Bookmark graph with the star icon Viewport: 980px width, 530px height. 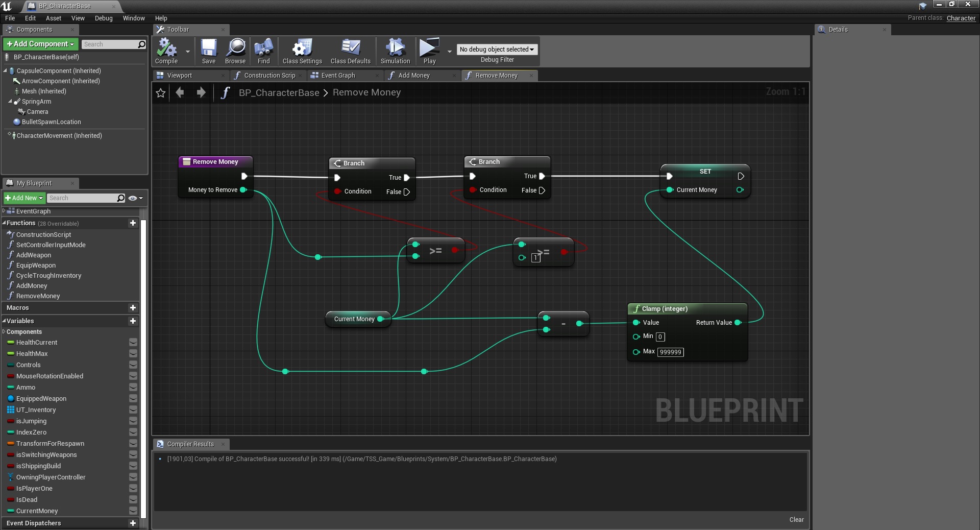tap(161, 93)
